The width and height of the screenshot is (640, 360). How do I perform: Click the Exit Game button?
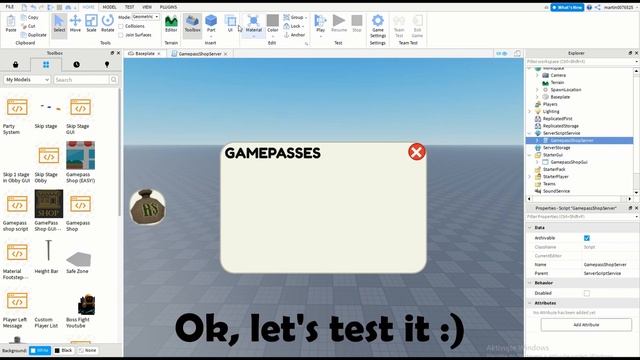[x=417, y=25]
